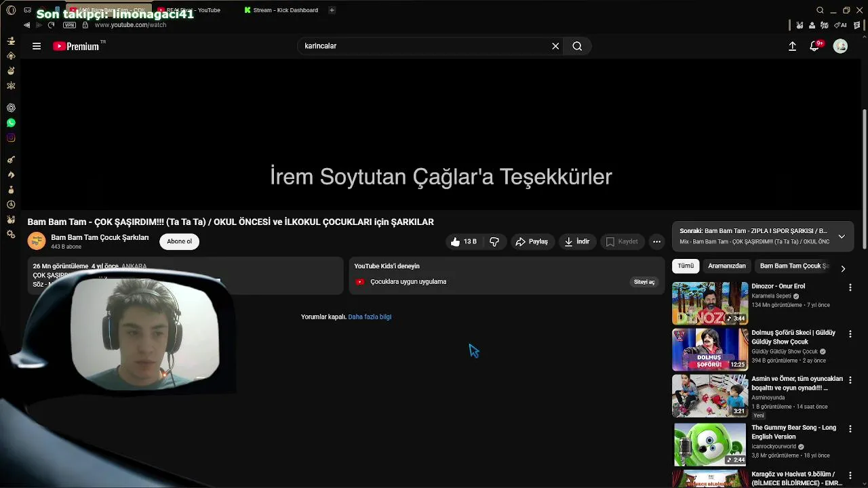The height and width of the screenshot is (488, 868).
Task: Submit search with the magnifier button
Action: pos(577,46)
